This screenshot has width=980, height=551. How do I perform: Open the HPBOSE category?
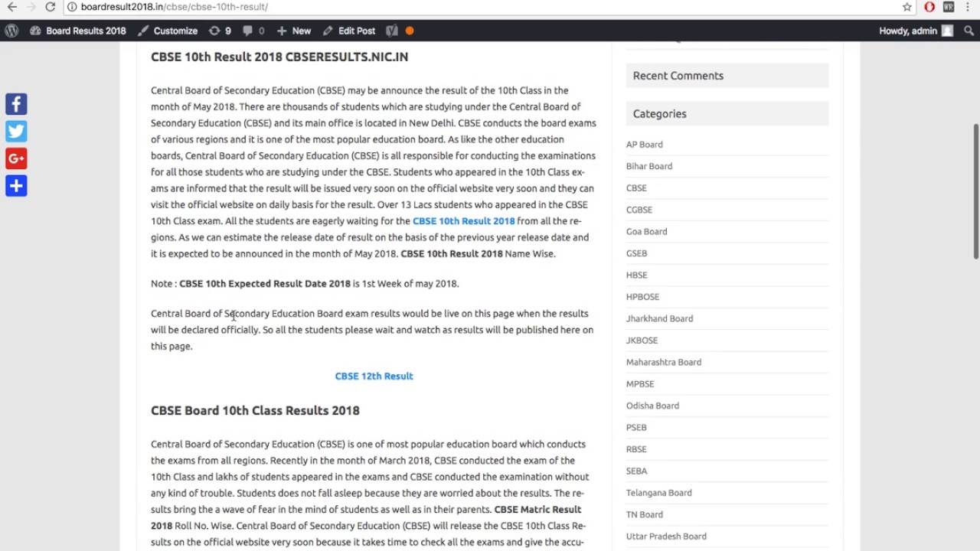point(642,297)
